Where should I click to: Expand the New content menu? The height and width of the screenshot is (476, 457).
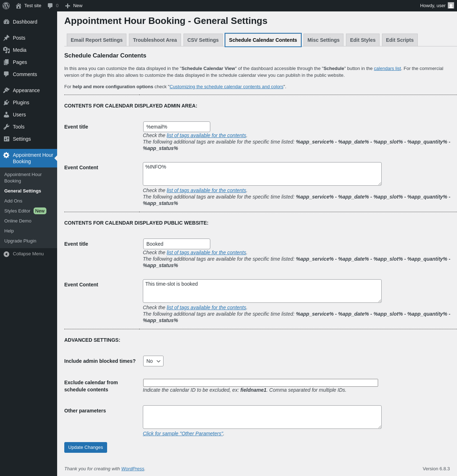pyautogui.click(x=74, y=6)
